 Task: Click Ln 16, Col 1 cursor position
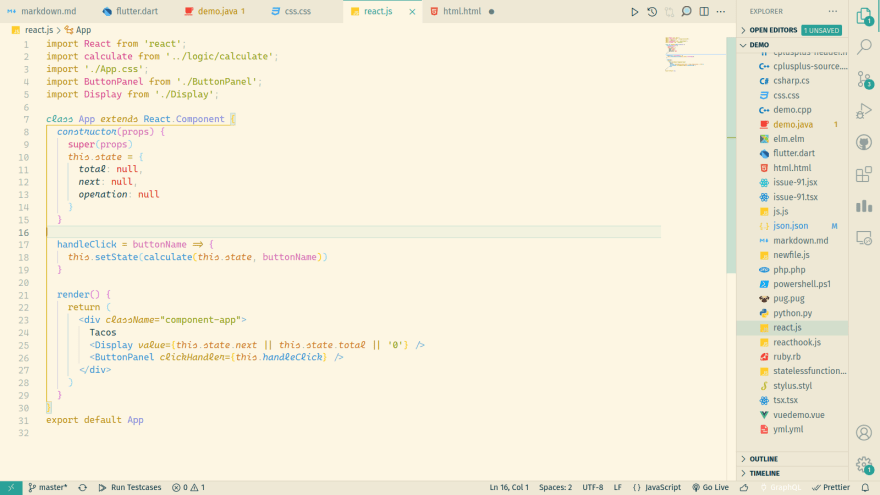pos(508,487)
